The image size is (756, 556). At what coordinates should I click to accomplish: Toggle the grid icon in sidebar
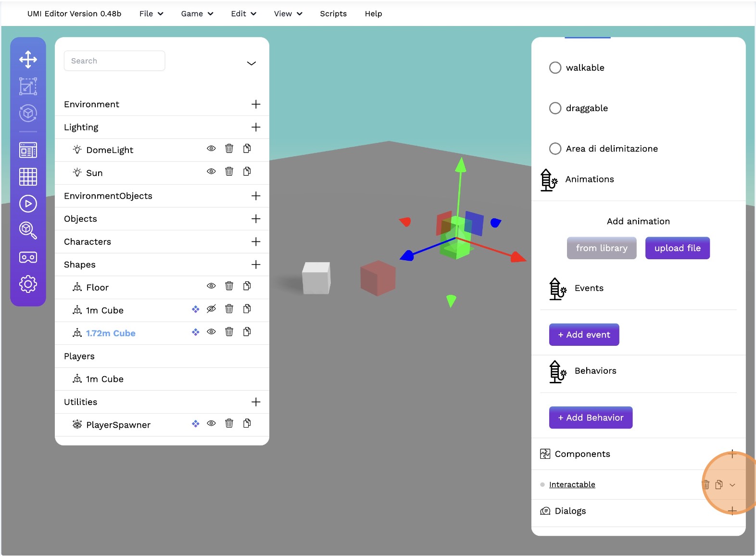click(28, 177)
